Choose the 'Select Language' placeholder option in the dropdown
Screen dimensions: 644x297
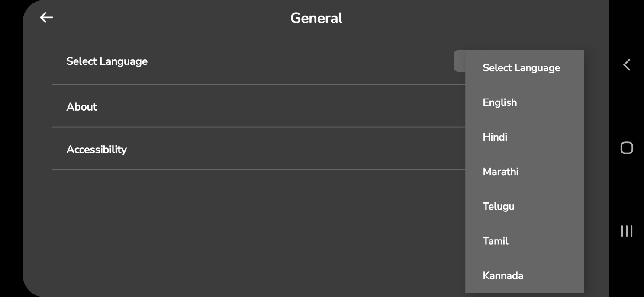[x=521, y=68]
